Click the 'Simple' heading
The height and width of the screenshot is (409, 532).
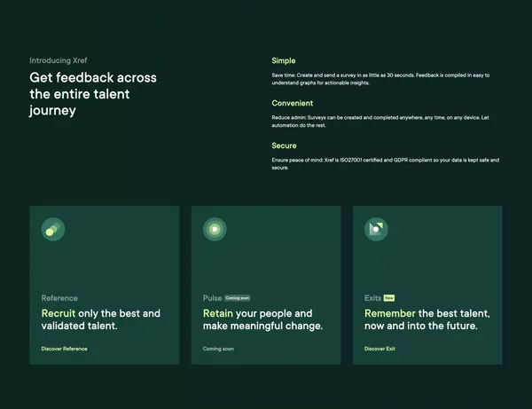click(x=284, y=60)
